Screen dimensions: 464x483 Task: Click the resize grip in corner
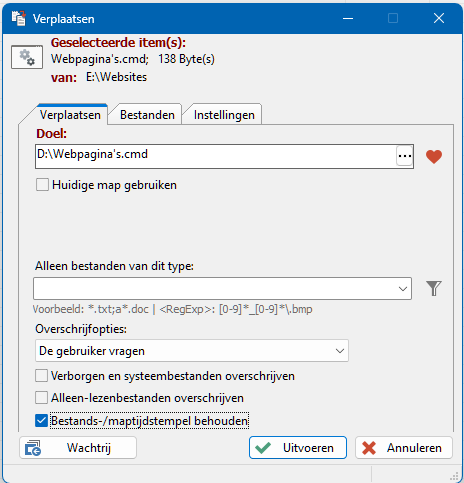click(455, 476)
